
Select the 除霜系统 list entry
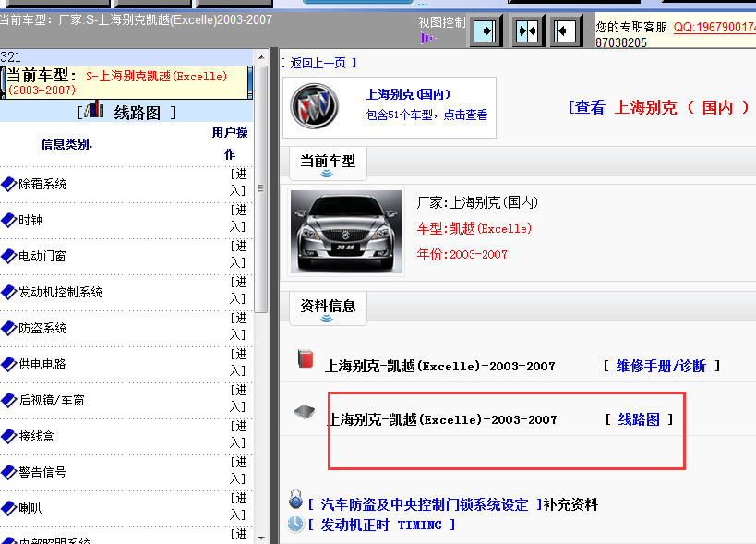pos(42,184)
